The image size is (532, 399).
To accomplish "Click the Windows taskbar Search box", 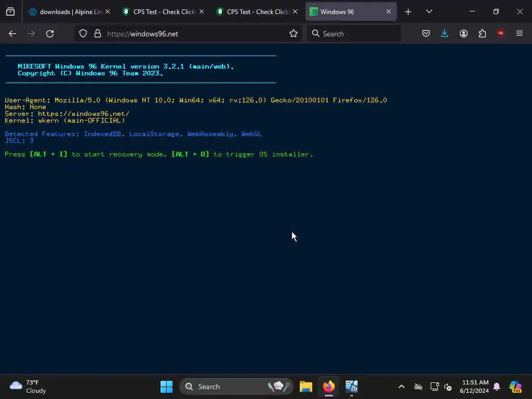I will coord(236,387).
